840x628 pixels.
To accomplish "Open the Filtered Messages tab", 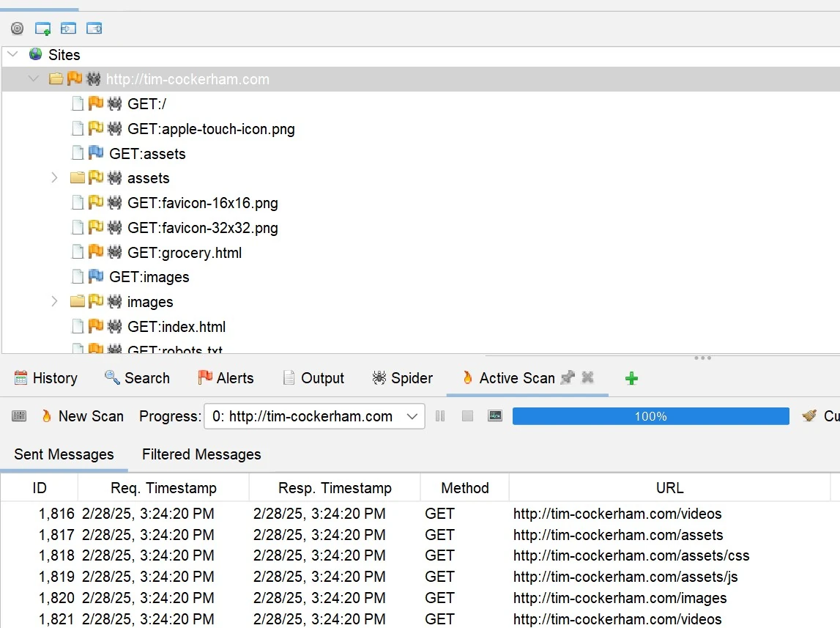I will (201, 454).
